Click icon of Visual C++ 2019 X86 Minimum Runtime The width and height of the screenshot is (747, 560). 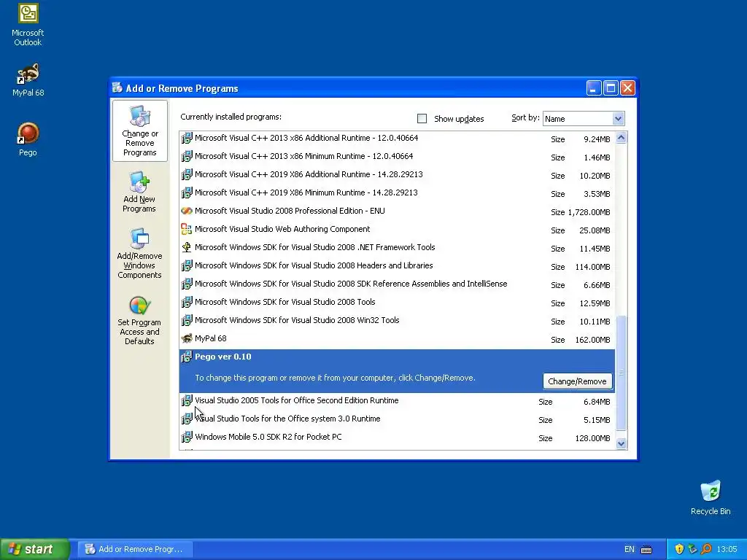click(187, 192)
